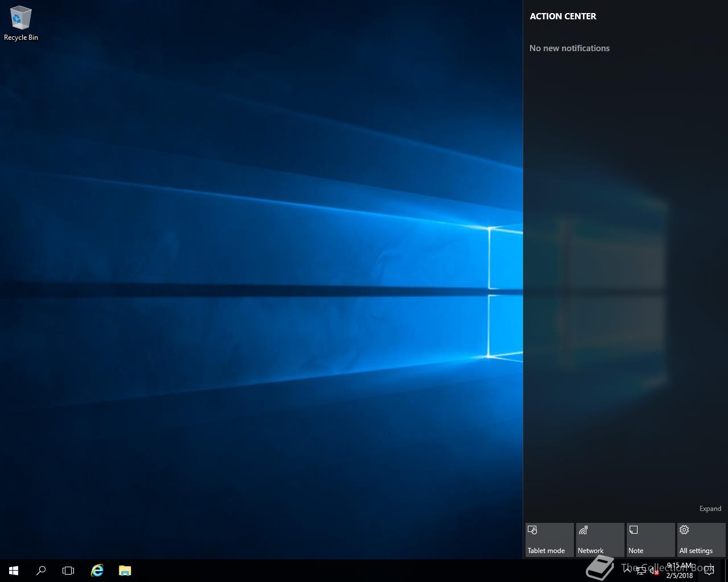Viewport: 728px width, 582px height.
Task: Click the 'No new notifications' text
Action: (x=569, y=48)
